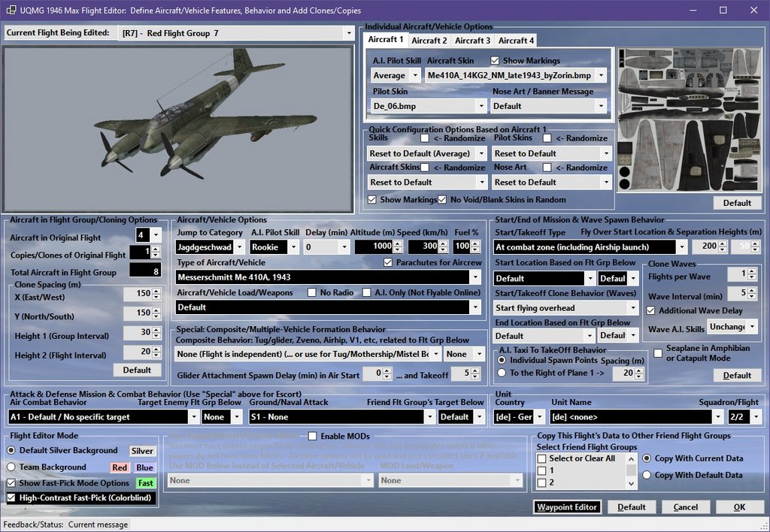Click the bottom Default button beside Cancel
The height and width of the screenshot is (532, 770).
point(631,507)
